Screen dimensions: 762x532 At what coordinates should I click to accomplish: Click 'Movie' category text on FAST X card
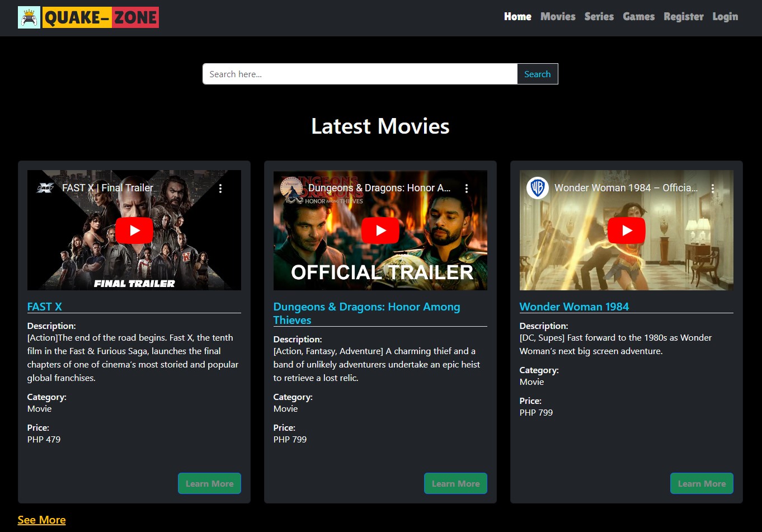(39, 408)
